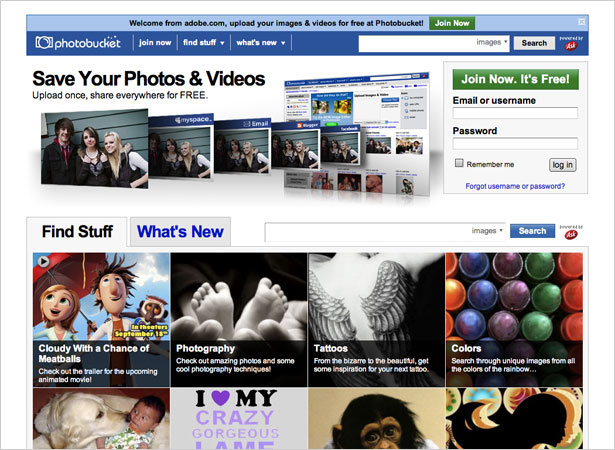Open the images dropdown in lower search bar

coord(487,231)
